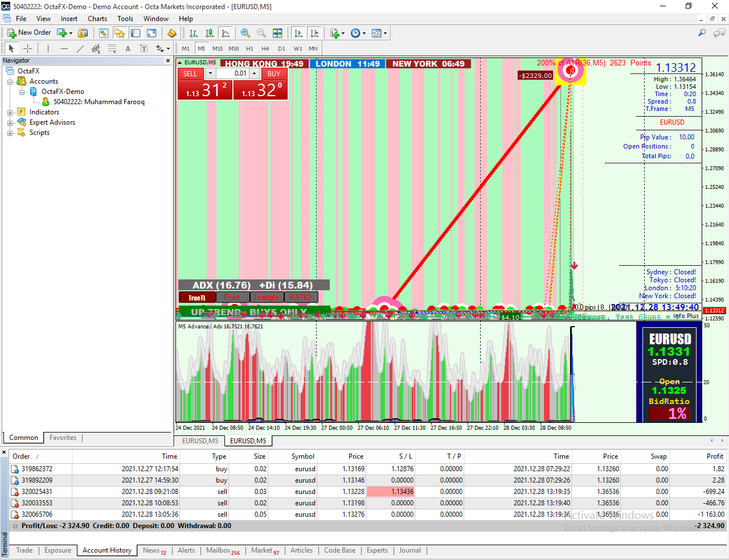Click the search magnifier icon

click(x=702, y=33)
